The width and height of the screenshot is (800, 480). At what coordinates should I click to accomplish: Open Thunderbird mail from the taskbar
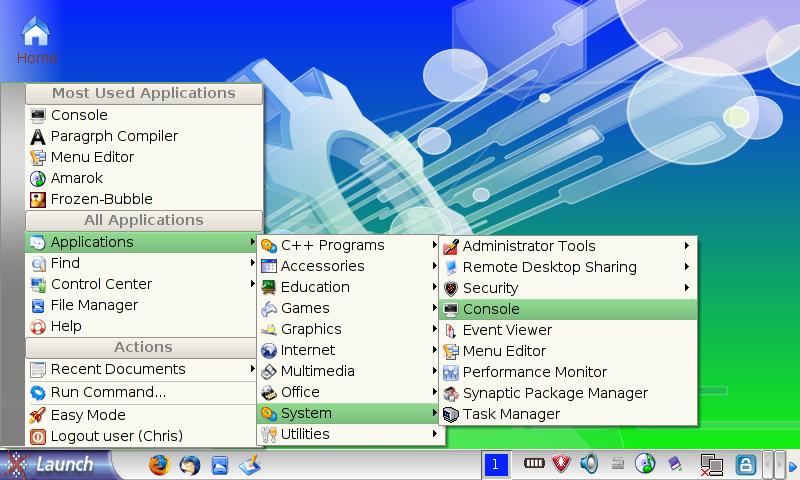pos(190,465)
